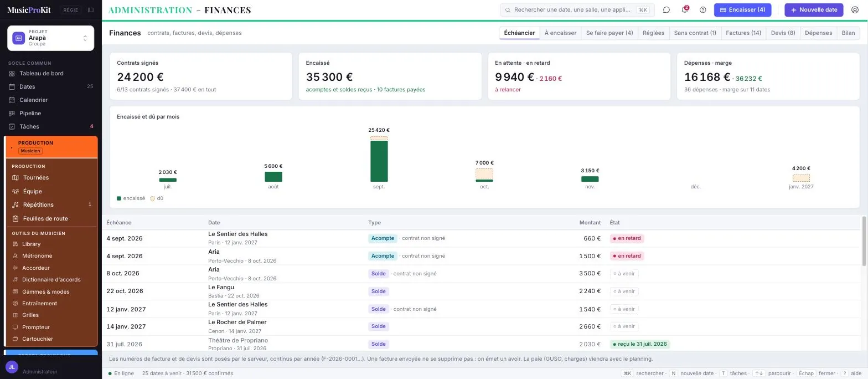Image resolution: width=868 pixels, height=379 pixels.
Task: Click the Théâtre de Propriano row
Action: [x=482, y=344]
